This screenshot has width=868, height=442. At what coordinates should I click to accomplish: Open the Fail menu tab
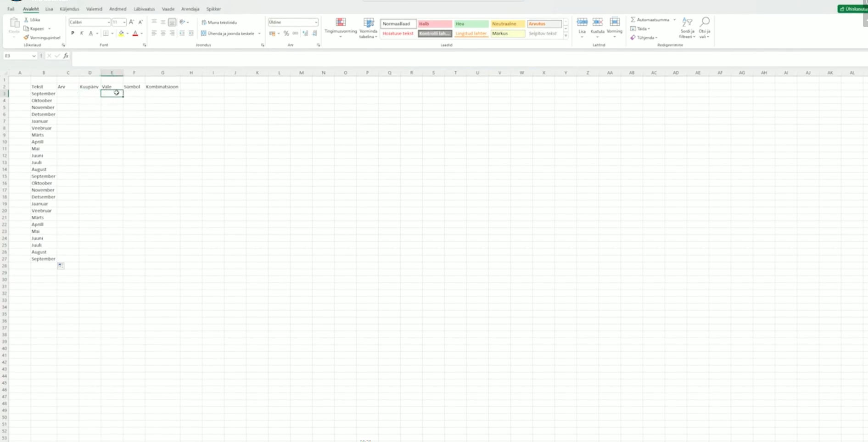pyautogui.click(x=11, y=9)
